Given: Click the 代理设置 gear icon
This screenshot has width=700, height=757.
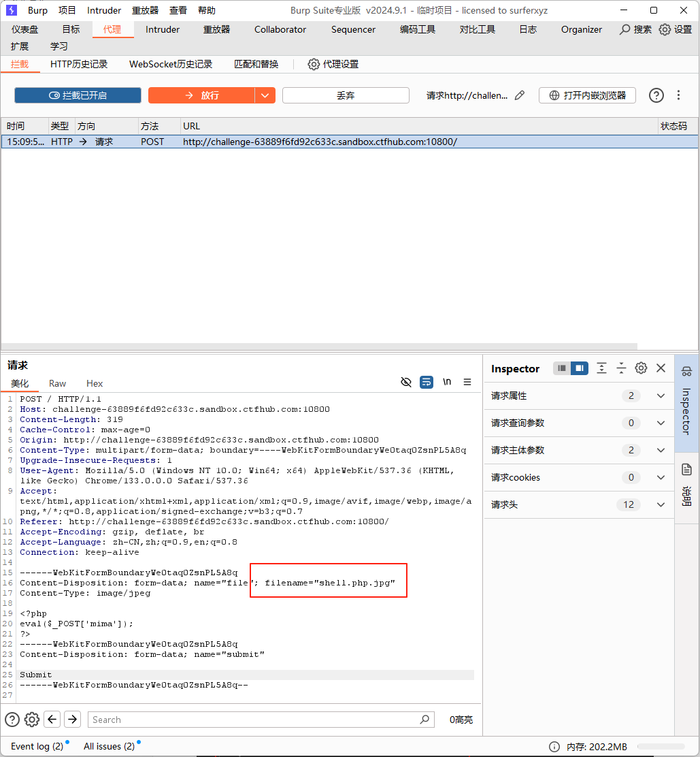Looking at the screenshot, I should [314, 64].
